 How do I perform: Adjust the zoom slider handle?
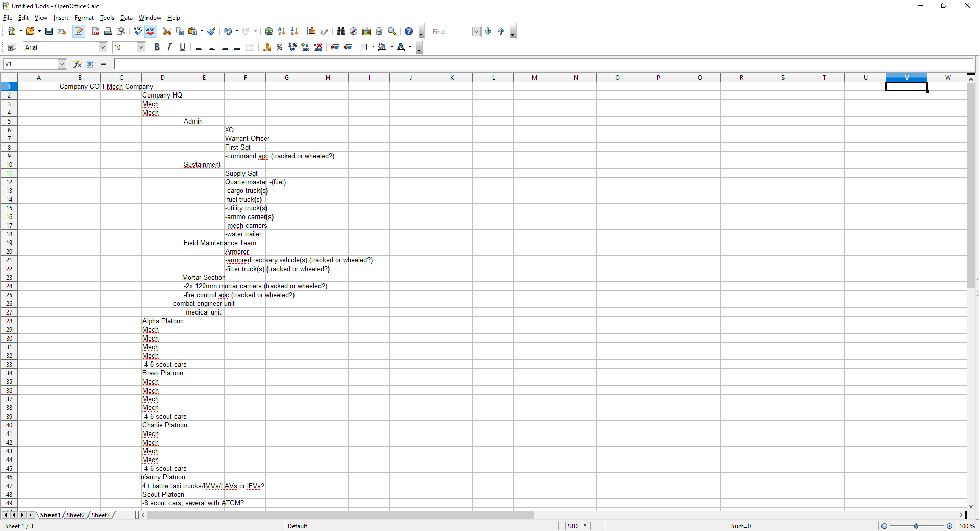[916, 526]
